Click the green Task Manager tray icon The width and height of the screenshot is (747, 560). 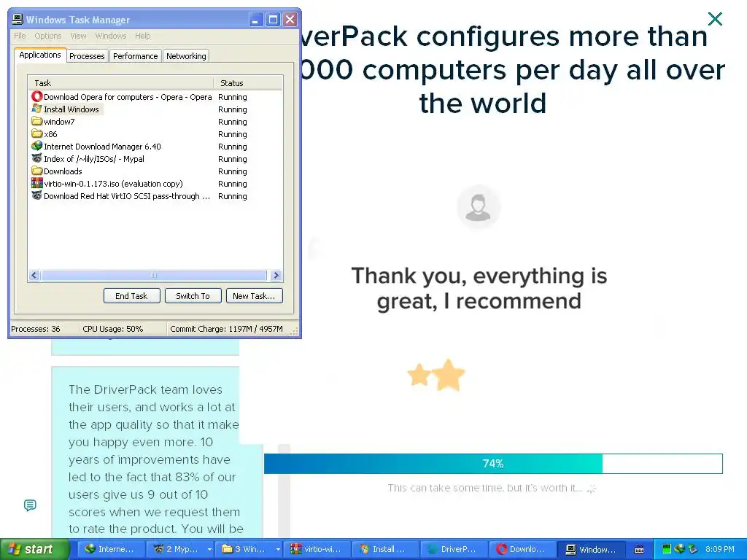667,549
